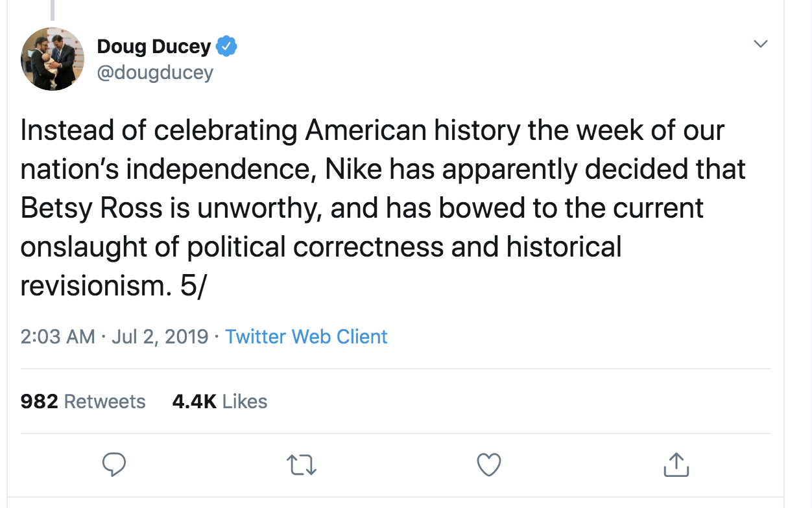This screenshot has width=812, height=508.
Task: Open the Twitter Web Client source link
Action: [306, 337]
